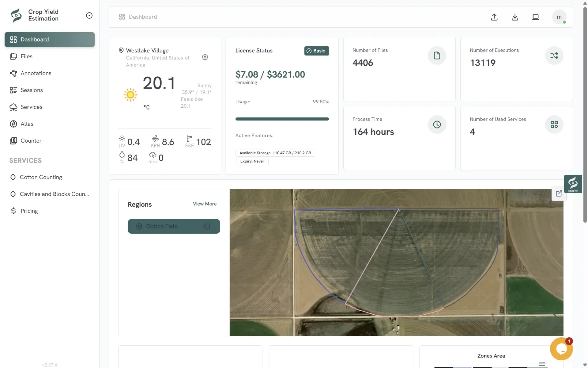Click the wind speed KPH icon
The image size is (588, 368).
click(155, 138)
